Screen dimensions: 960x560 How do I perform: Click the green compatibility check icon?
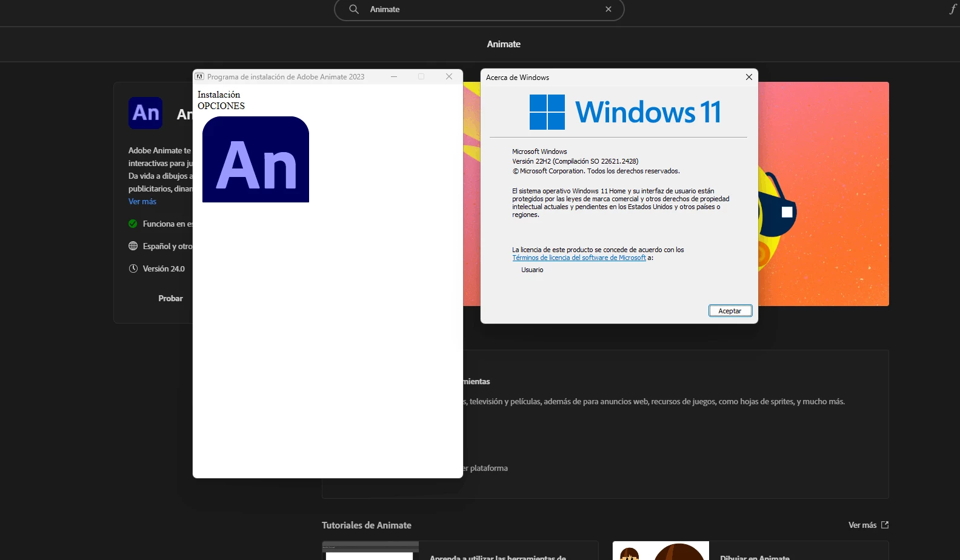coord(133,224)
